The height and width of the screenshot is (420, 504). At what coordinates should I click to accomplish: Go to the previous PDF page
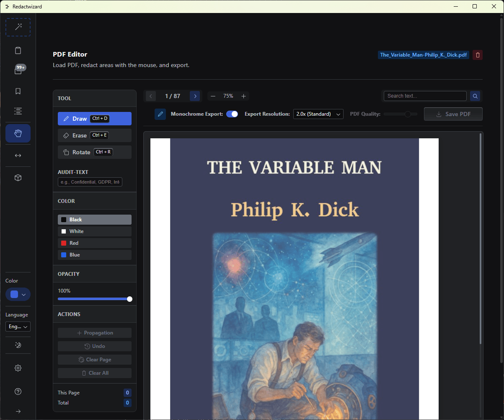[x=151, y=96]
